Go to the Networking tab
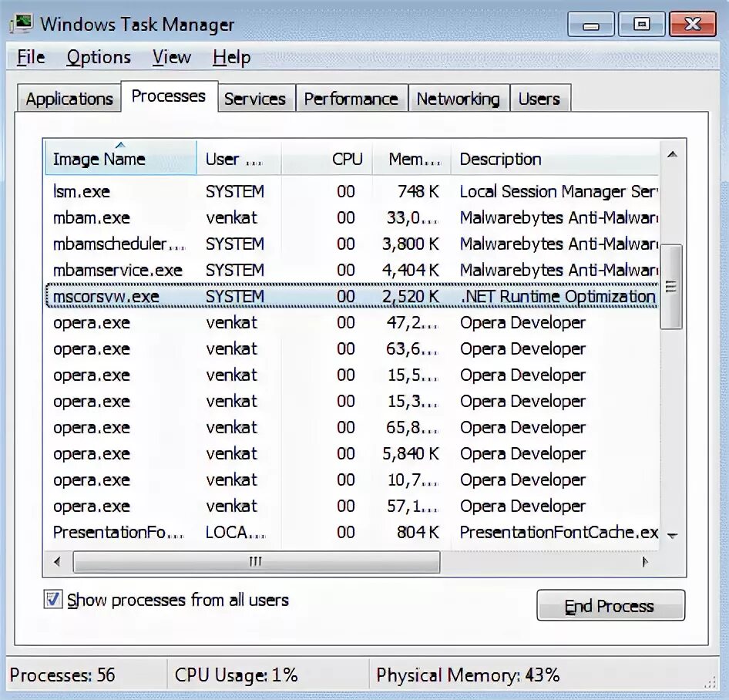Viewport: 729px width, 700px height. [459, 99]
